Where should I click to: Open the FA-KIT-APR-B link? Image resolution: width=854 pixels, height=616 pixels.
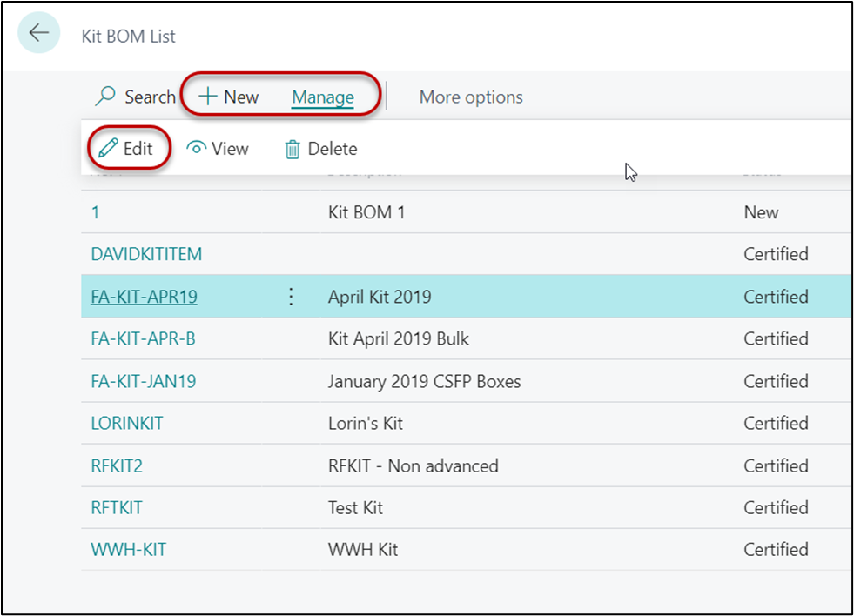pyautogui.click(x=143, y=338)
